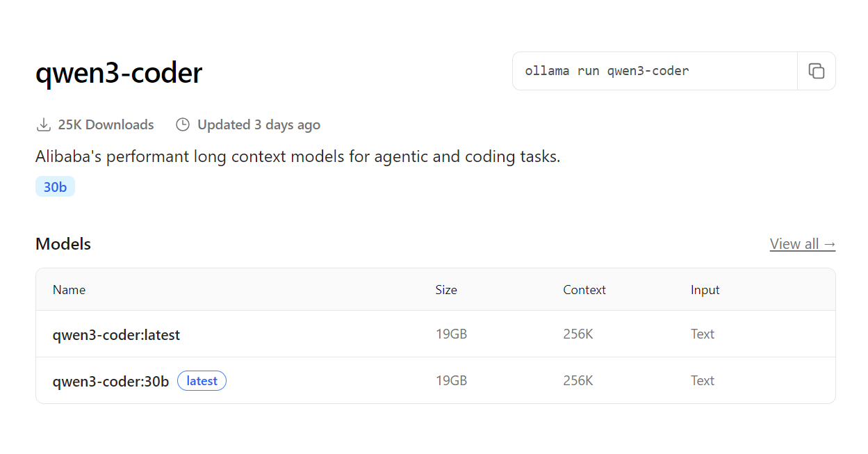Click the Context column header
Image resolution: width=868 pixels, height=454 pixels.
[x=584, y=289]
